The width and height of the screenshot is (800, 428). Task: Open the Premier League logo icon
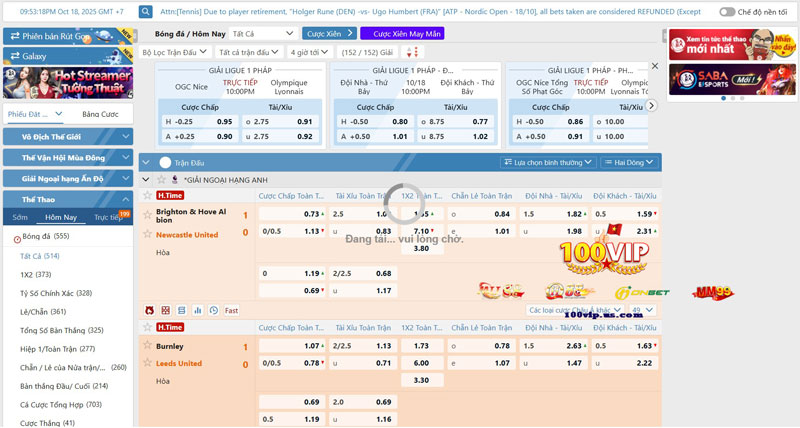pyautogui.click(x=174, y=180)
